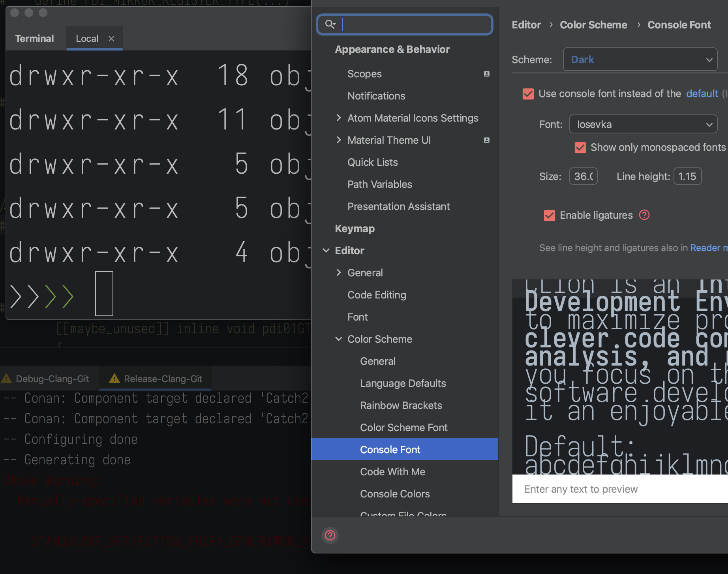Screen dimensions: 728x574
Task: Edit the font Size value field
Action: (x=583, y=176)
